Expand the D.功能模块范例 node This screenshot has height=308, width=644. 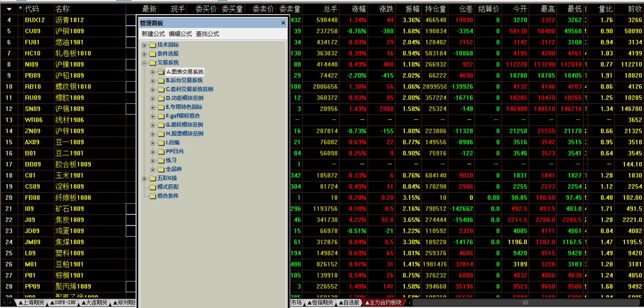coord(153,98)
